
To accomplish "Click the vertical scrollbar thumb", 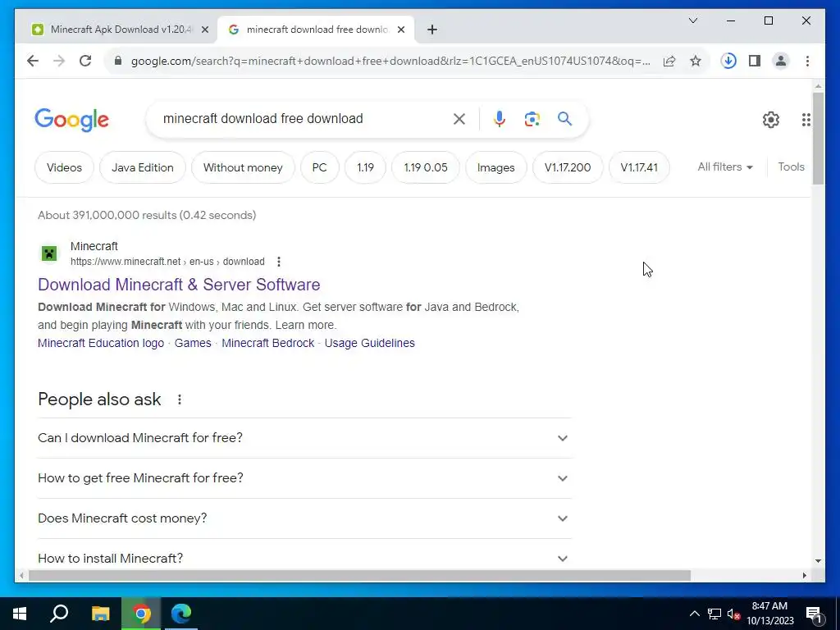I will click(818, 138).
